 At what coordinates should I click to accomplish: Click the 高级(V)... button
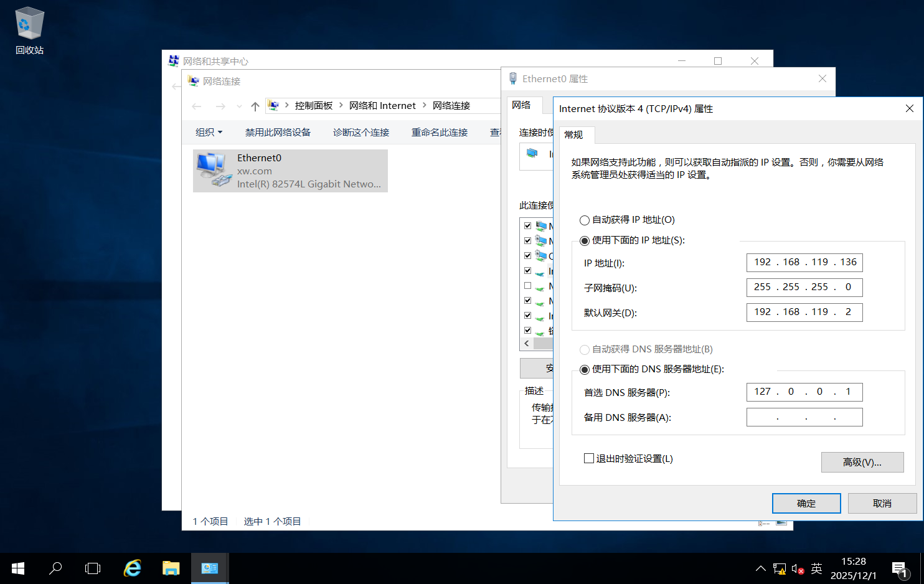tap(862, 462)
